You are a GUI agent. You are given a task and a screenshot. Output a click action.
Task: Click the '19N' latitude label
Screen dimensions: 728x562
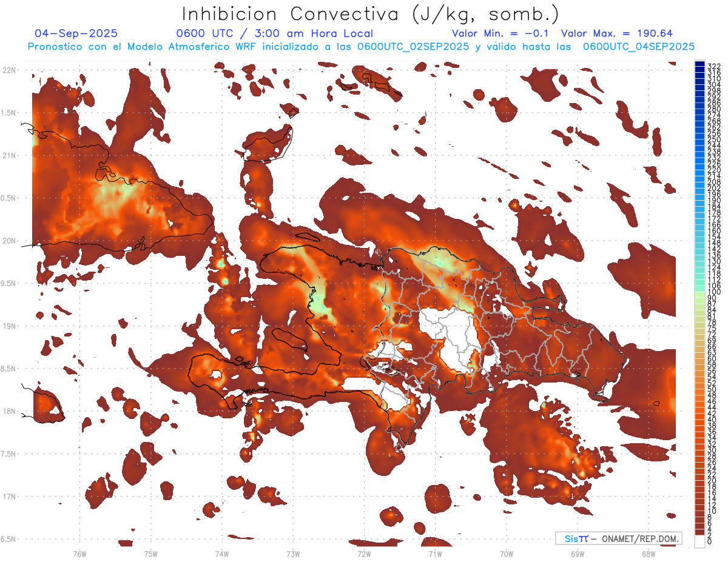(x=9, y=326)
